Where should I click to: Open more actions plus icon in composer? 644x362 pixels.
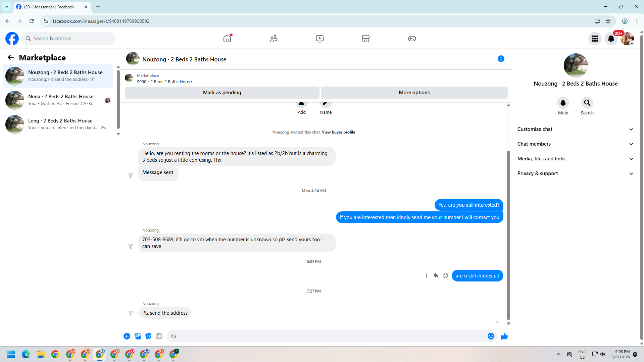coord(127,336)
